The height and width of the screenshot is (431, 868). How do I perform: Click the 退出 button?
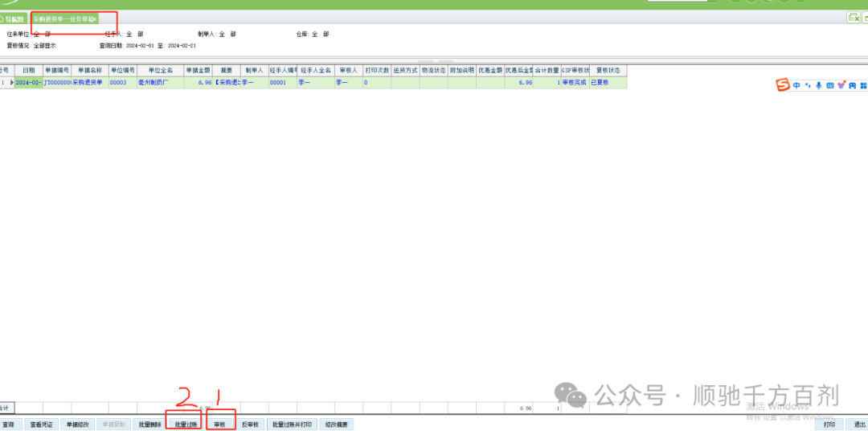click(x=857, y=425)
